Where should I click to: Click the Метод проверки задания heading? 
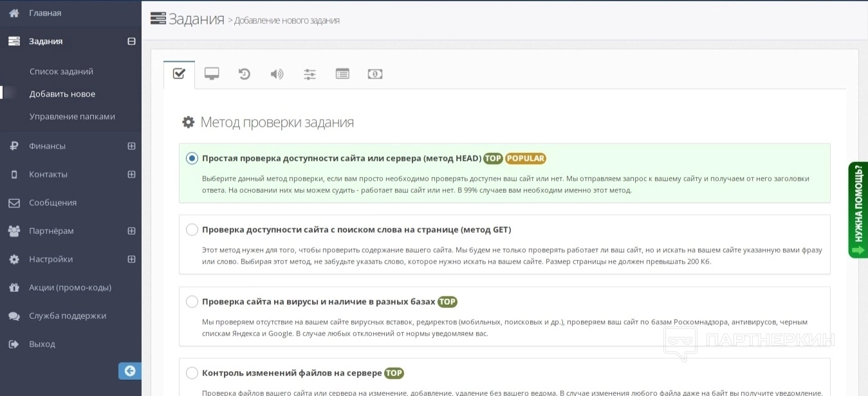tap(277, 122)
